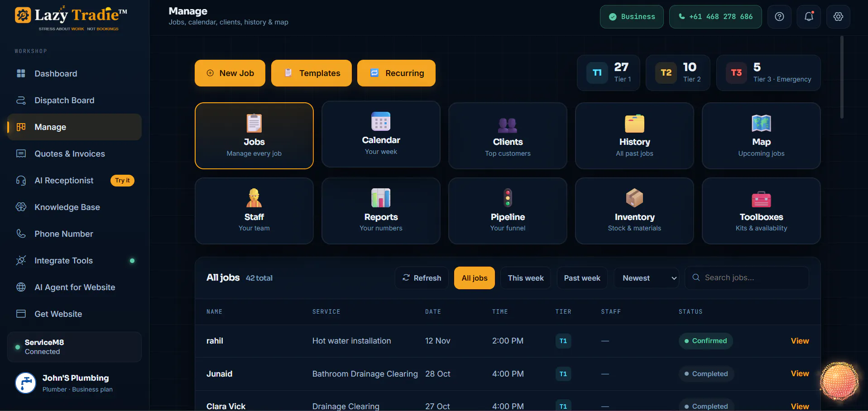Open Phone Number in sidebar

[x=74, y=234]
